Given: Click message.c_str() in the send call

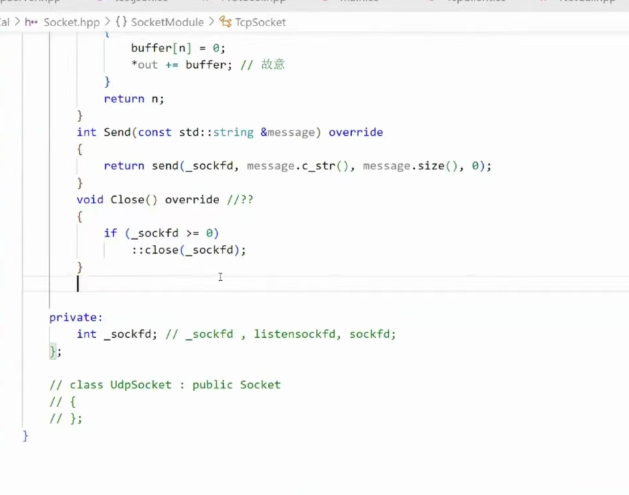Looking at the screenshot, I should (297, 166).
